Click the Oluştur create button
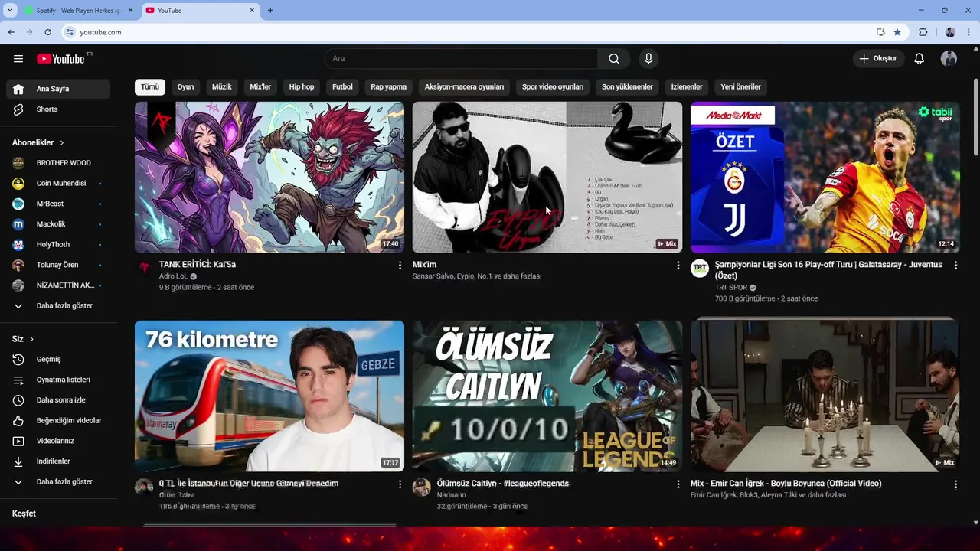The image size is (980, 551). click(878, 59)
